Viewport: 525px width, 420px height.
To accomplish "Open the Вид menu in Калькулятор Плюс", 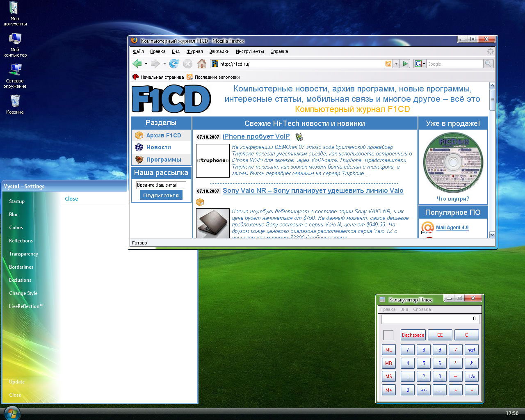I will (404, 309).
